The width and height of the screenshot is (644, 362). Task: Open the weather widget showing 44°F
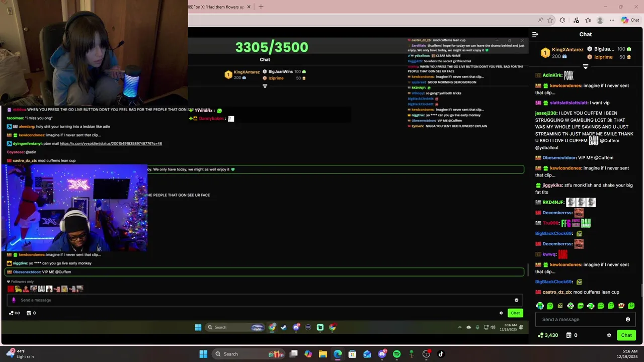coord(20,354)
